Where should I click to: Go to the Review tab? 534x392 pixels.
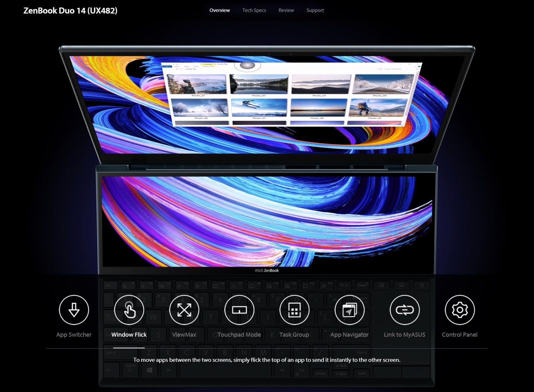click(286, 10)
